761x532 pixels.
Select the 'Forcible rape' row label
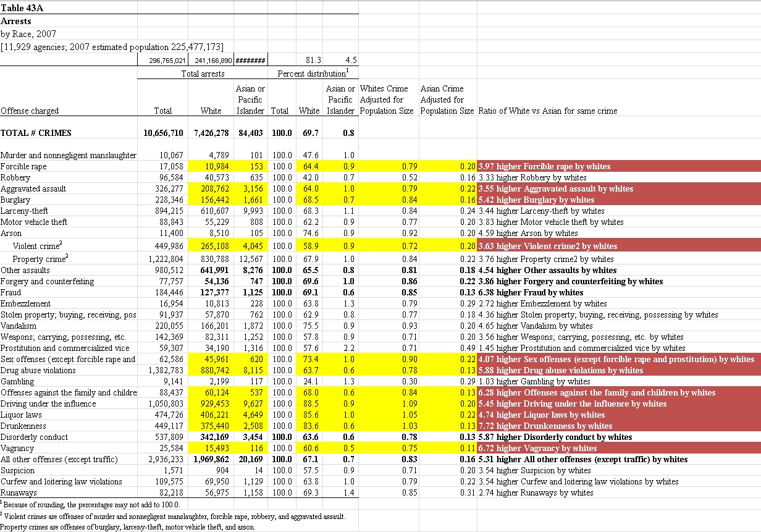pyautogui.click(x=23, y=166)
